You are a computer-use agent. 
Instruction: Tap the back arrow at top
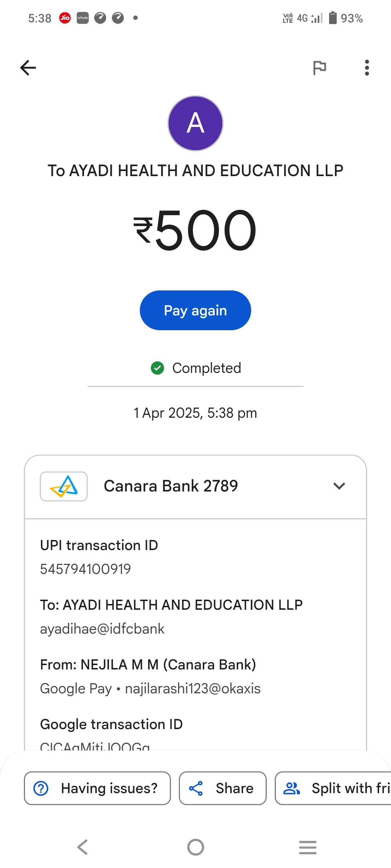pyautogui.click(x=28, y=68)
